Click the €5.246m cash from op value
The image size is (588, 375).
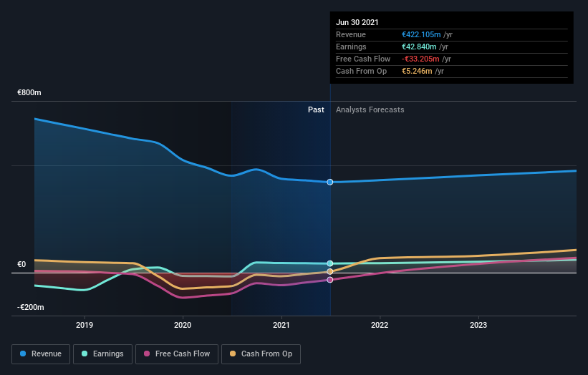coord(417,71)
